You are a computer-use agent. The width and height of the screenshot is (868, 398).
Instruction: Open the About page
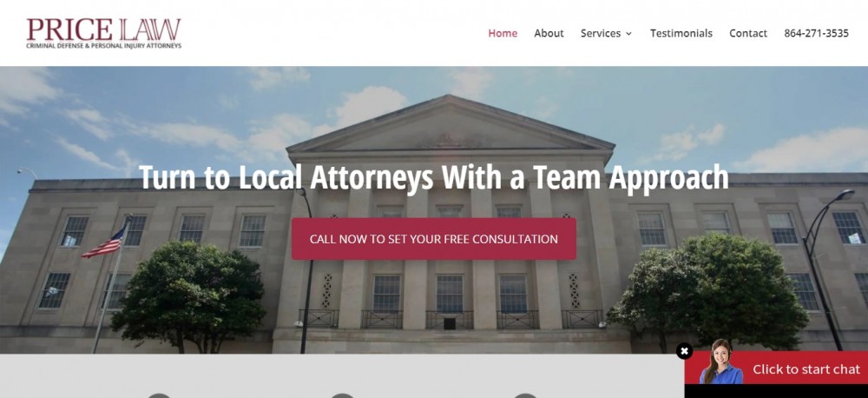tap(549, 33)
